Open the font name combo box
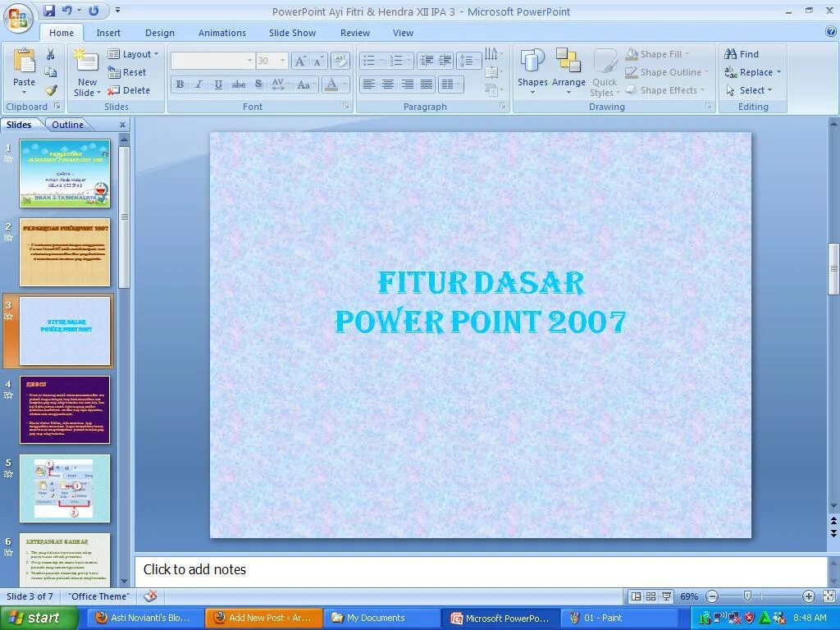The width and height of the screenshot is (840, 630). click(212, 61)
